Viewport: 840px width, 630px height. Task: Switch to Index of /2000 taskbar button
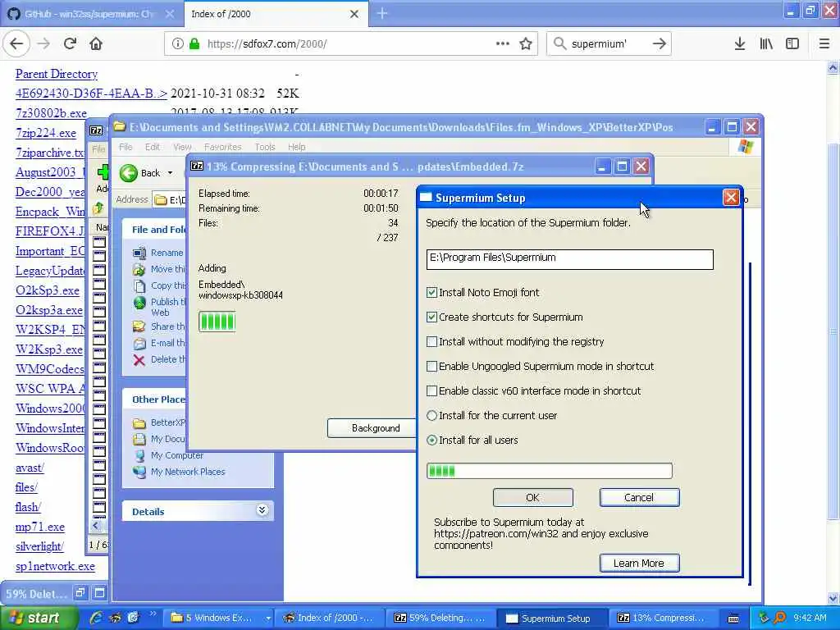328,619
